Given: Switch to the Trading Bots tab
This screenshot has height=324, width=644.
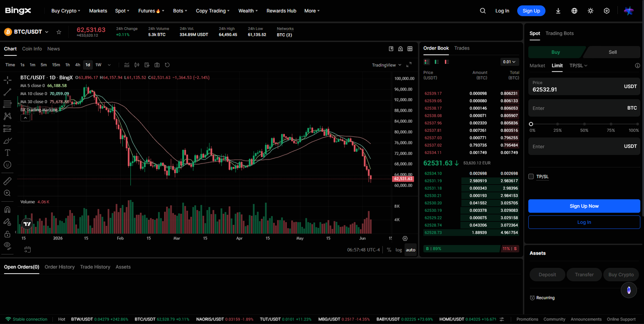Looking at the screenshot, I should coord(559,33).
